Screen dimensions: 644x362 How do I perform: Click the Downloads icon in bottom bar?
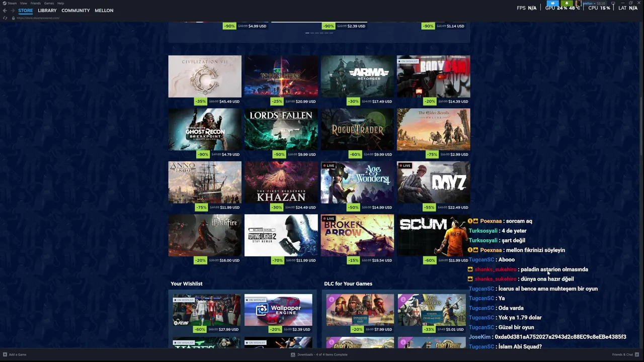click(293, 354)
